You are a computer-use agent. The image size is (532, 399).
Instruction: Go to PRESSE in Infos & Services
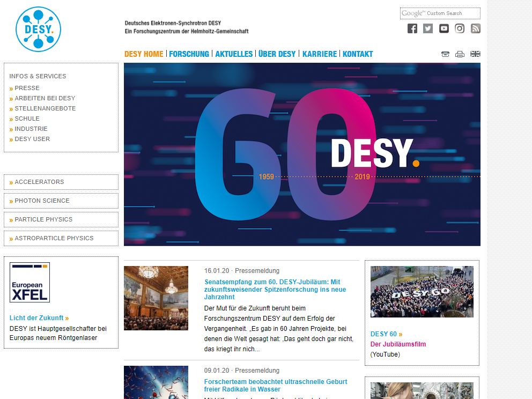point(27,88)
